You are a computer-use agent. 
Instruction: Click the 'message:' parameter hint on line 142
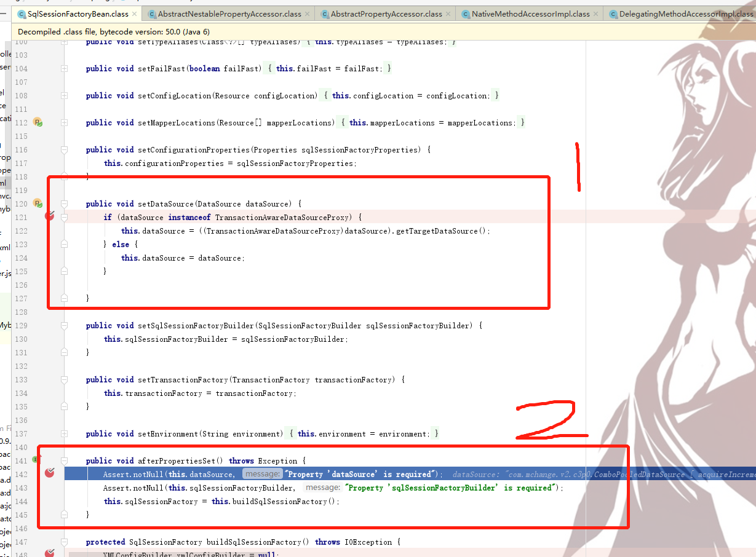pyautogui.click(x=262, y=474)
